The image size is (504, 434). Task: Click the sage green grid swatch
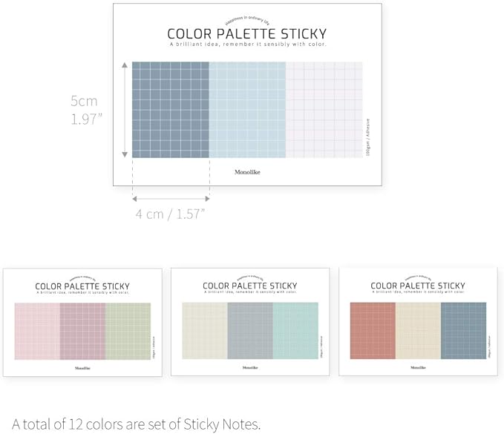click(128, 331)
